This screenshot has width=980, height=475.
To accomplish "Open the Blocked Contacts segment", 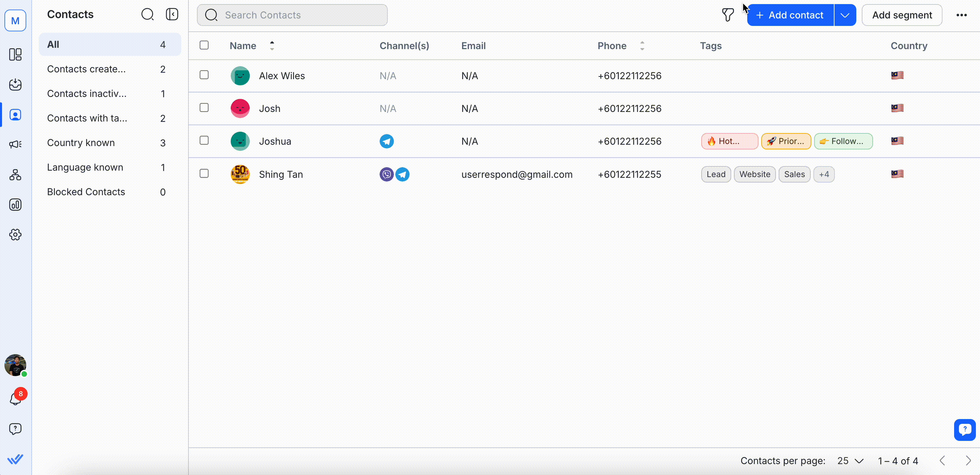I will tap(86, 192).
